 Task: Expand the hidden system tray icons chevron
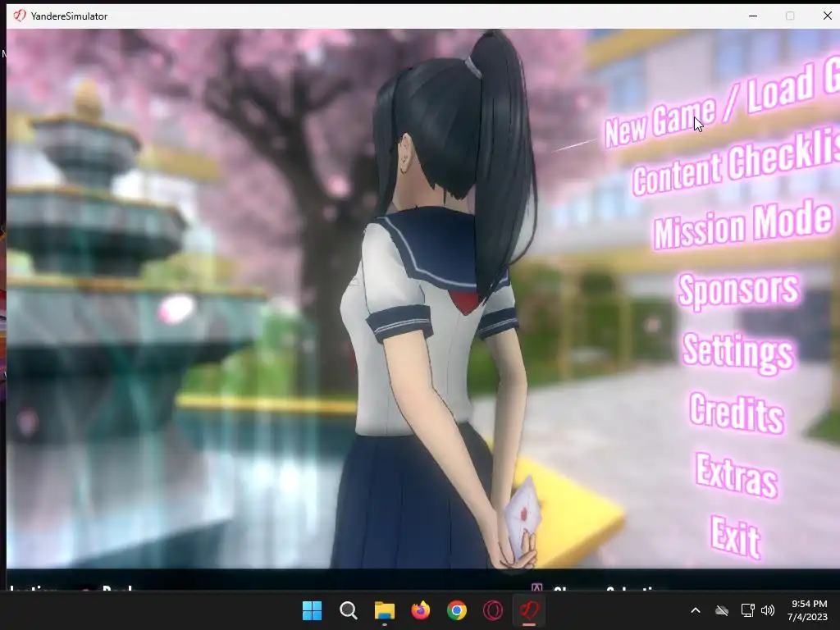696,610
